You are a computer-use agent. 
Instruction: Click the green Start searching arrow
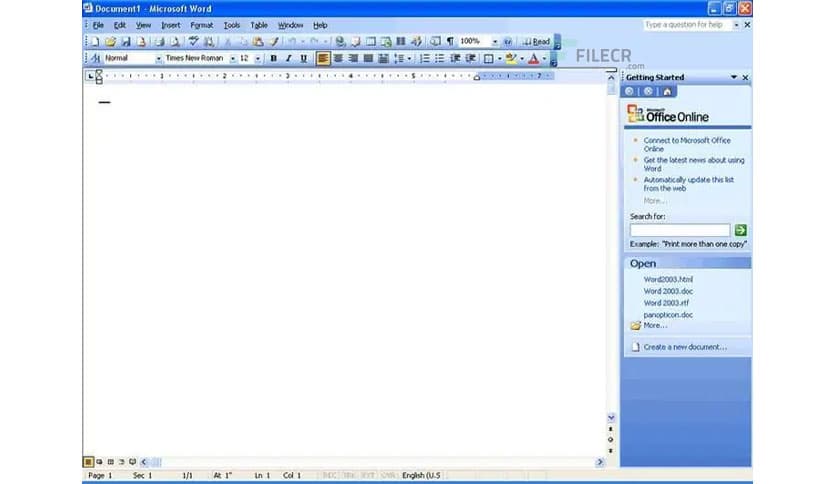click(741, 230)
